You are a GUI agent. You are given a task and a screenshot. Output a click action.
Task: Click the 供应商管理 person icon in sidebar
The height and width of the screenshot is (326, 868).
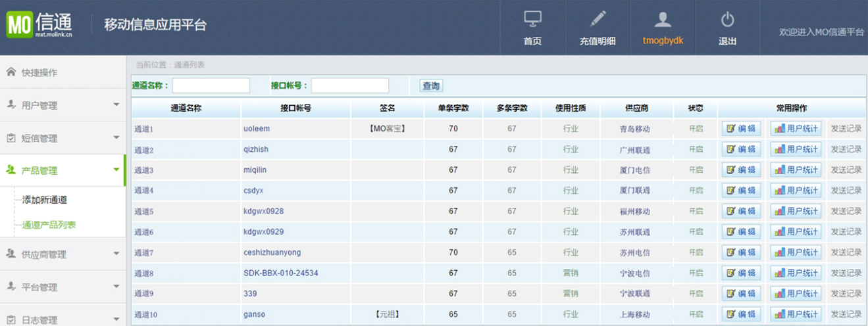coord(11,254)
